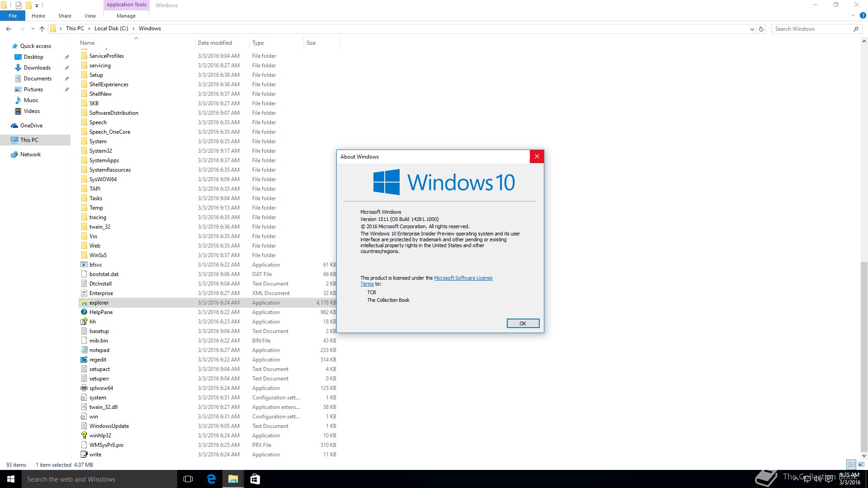Viewport: 868px width, 488px height.
Task: Click the hh help file icon
Action: point(84,322)
